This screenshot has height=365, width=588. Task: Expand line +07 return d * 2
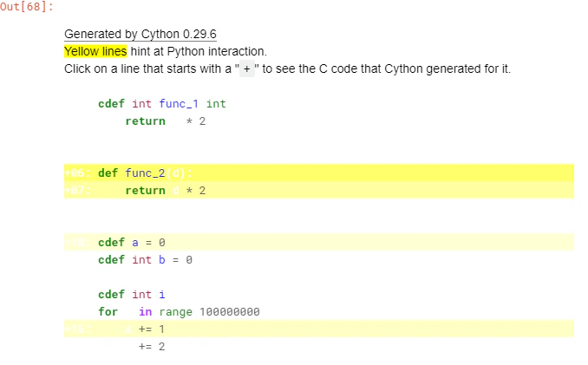click(x=319, y=190)
